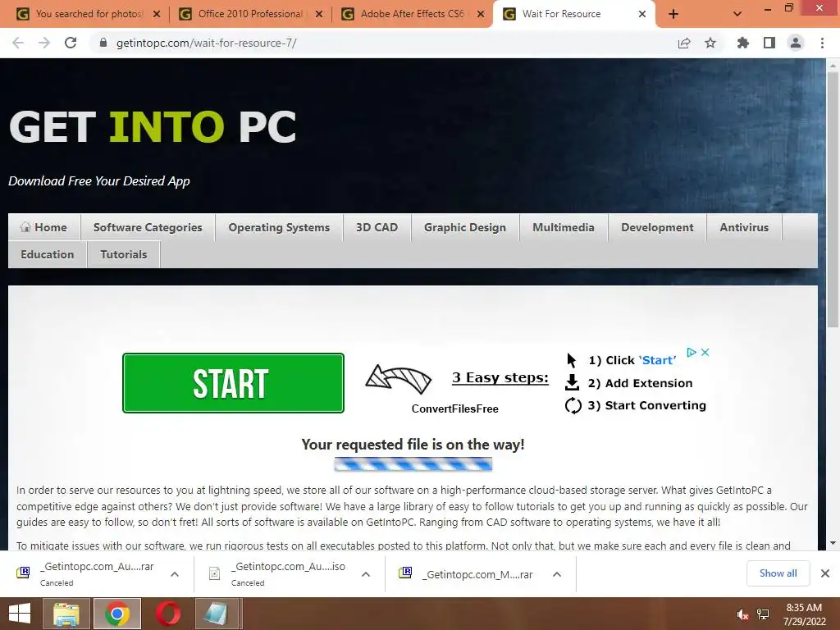Open Software Categories menu item
This screenshot has width=840, height=630.
click(x=148, y=227)
